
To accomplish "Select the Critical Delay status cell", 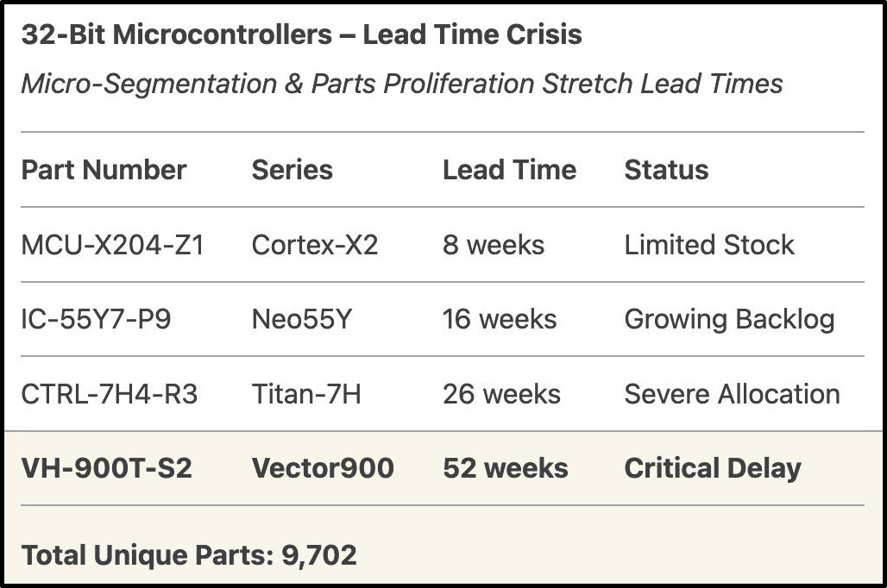I will click(x=713, y=468).
